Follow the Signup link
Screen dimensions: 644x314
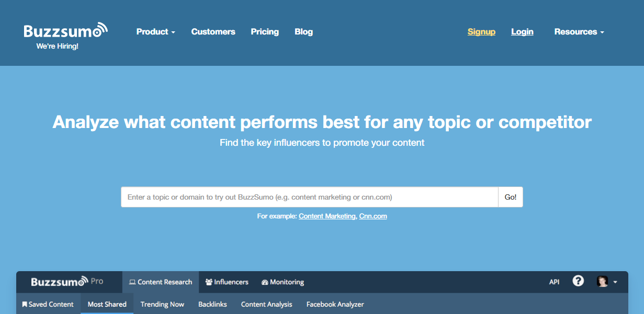481,32
